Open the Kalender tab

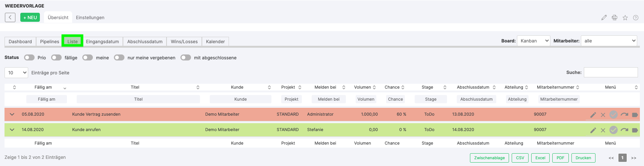pyautogui.click(x=215, y=42)
